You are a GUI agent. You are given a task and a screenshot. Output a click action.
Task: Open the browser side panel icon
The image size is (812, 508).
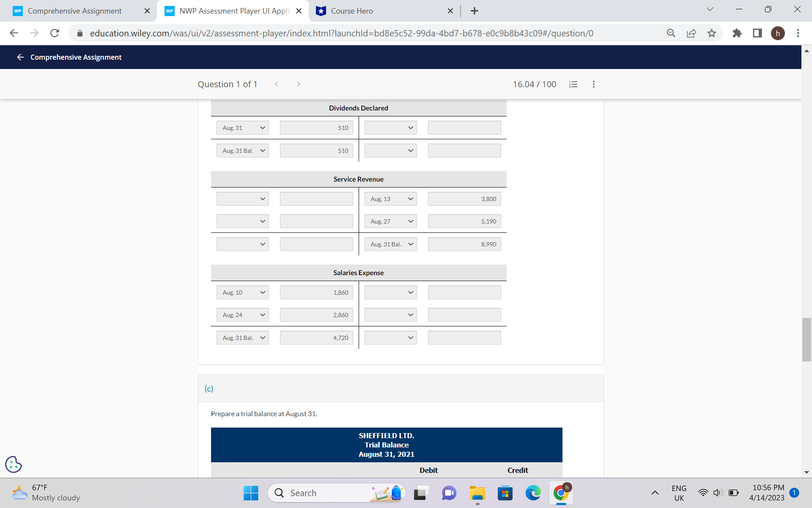(757, 33)
